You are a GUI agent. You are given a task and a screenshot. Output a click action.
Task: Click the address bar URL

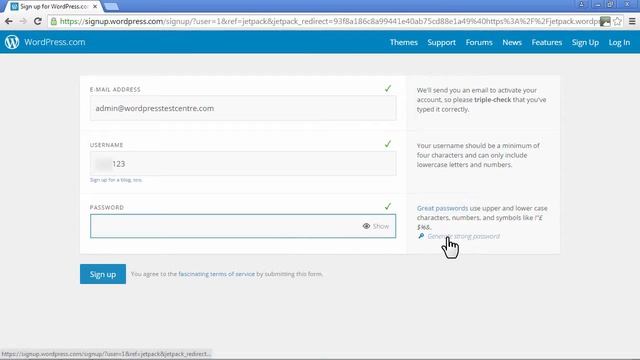point(329,21)
